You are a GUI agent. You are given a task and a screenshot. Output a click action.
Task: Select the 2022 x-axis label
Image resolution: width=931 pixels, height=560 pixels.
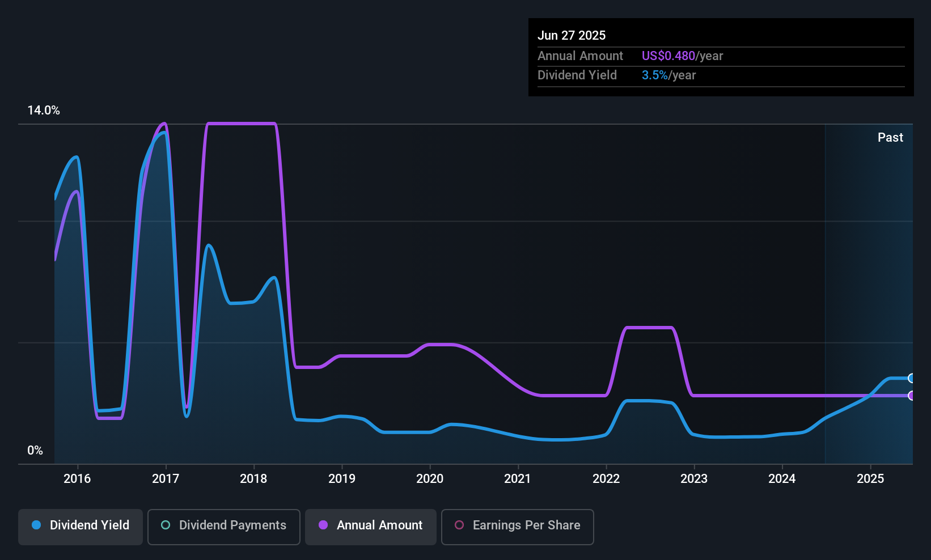coord(606,479)
